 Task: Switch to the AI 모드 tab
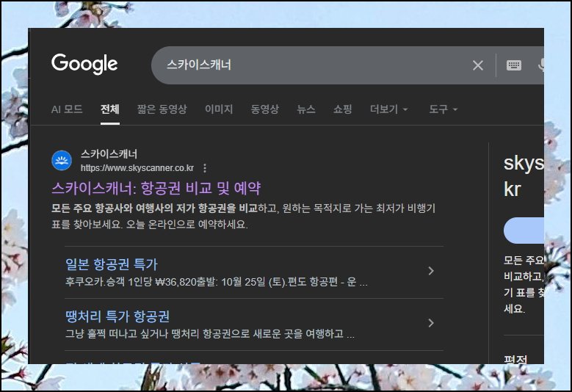[67, 109]
